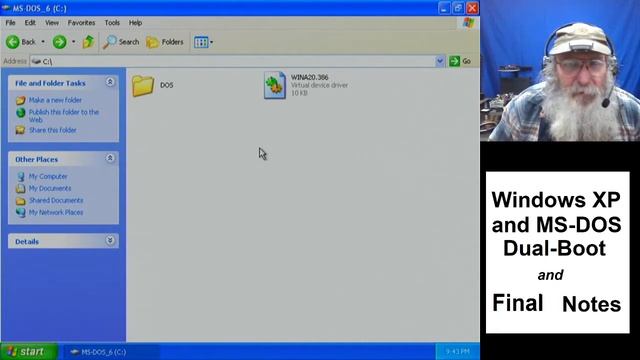Image resolution: width=640 pixels, height=360 pixels.
Task: Open the Forward history dropdown arrow
Action: tap(73, 42)
